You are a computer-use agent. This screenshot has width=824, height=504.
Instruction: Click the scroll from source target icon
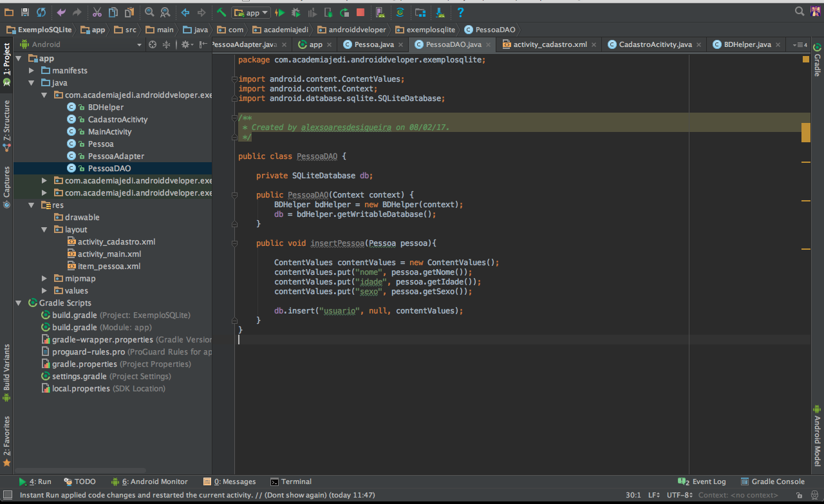(153, 44)
